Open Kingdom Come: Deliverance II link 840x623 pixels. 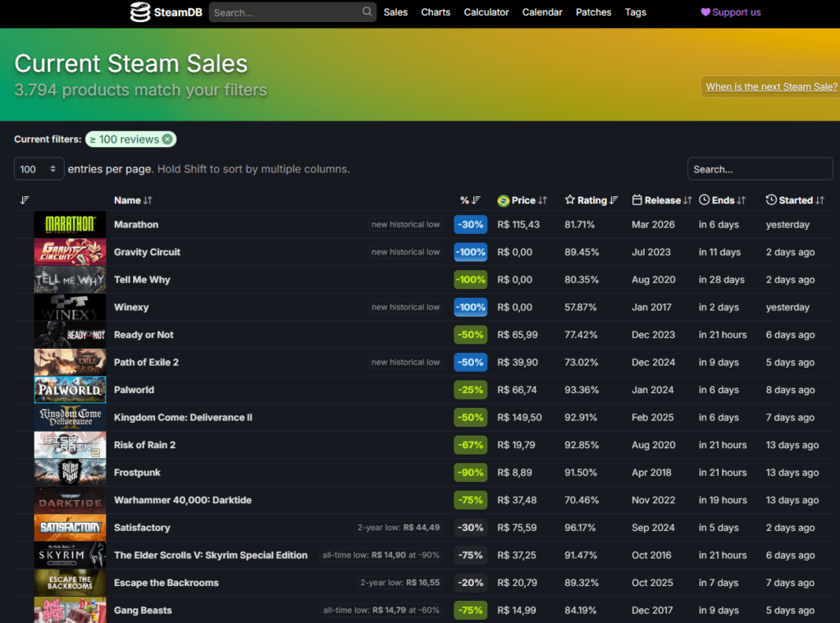point(183,417)
